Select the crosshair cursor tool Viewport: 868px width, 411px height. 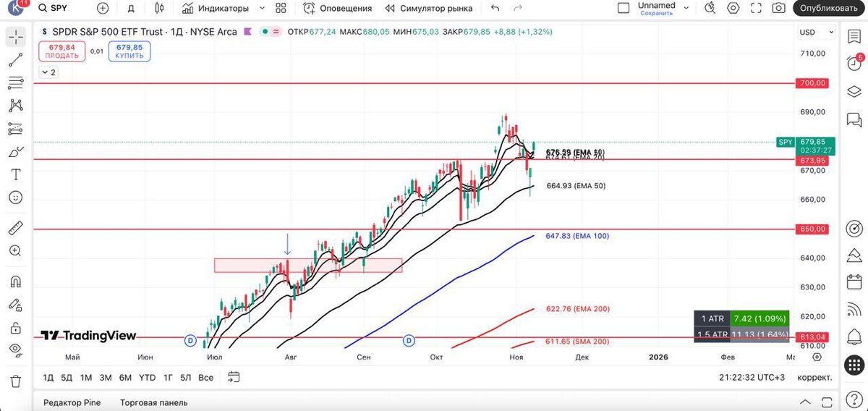click(15, 36)
